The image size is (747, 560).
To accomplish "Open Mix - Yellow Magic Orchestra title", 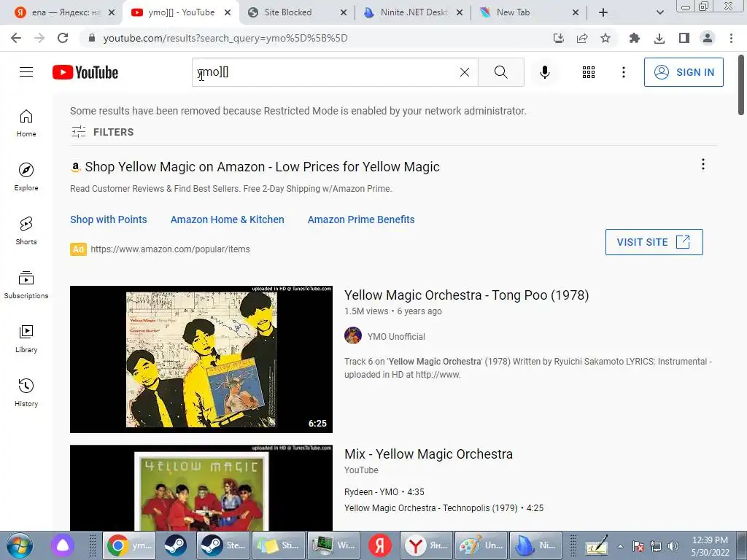I will coord(428,454).
